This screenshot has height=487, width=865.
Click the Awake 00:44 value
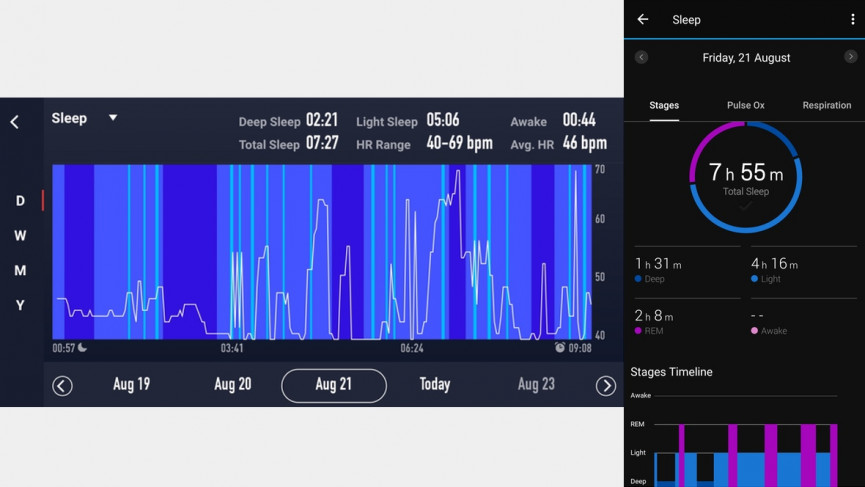579,120
